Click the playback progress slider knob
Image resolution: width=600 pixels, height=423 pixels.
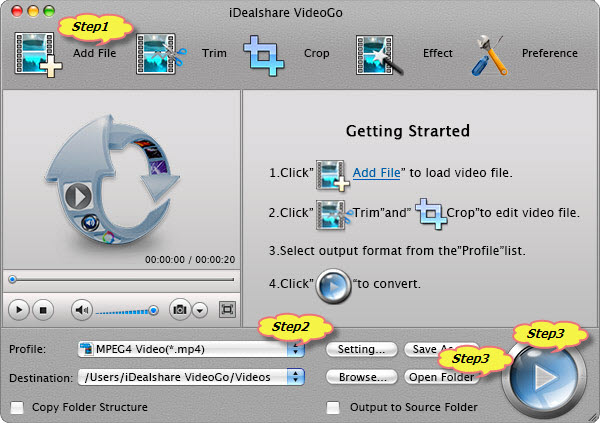click(12, 279)
